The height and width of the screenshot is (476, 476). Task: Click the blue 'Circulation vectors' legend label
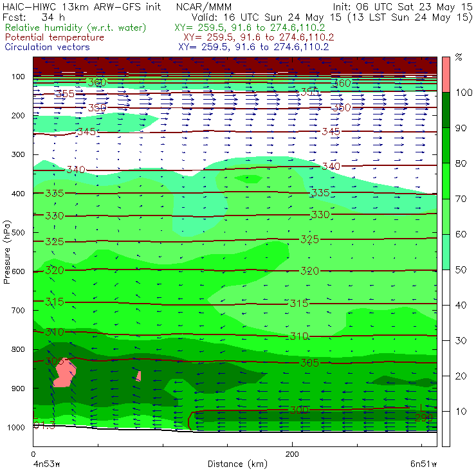47,47
